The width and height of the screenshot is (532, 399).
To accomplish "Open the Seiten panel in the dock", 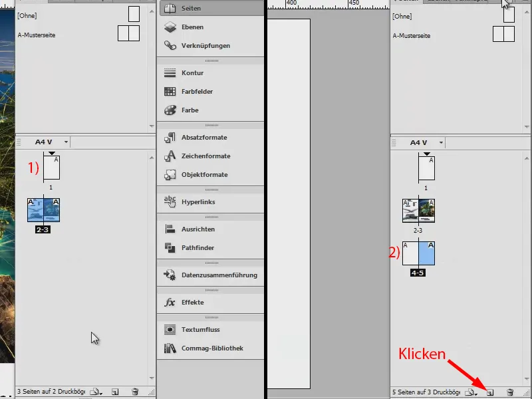I will click(211, 9).
